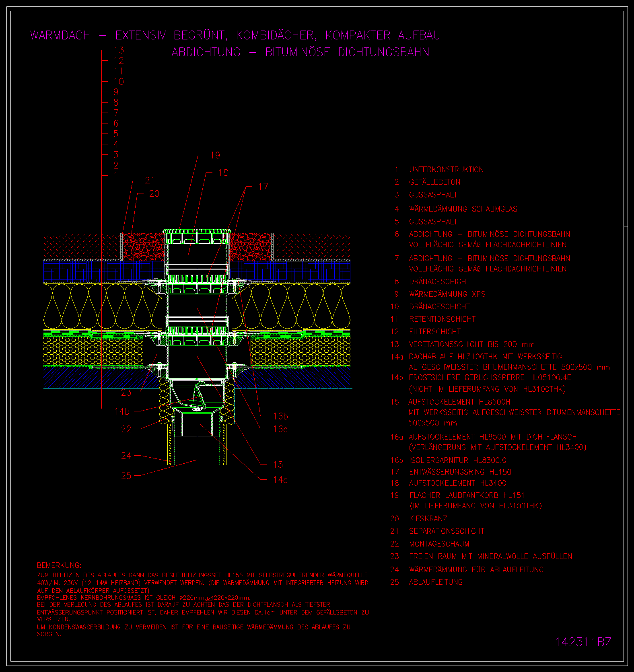634x672 pixels.
Task: Click legend entry 'SEPARATIONSSCHICHT'
Action: (447, 531)
